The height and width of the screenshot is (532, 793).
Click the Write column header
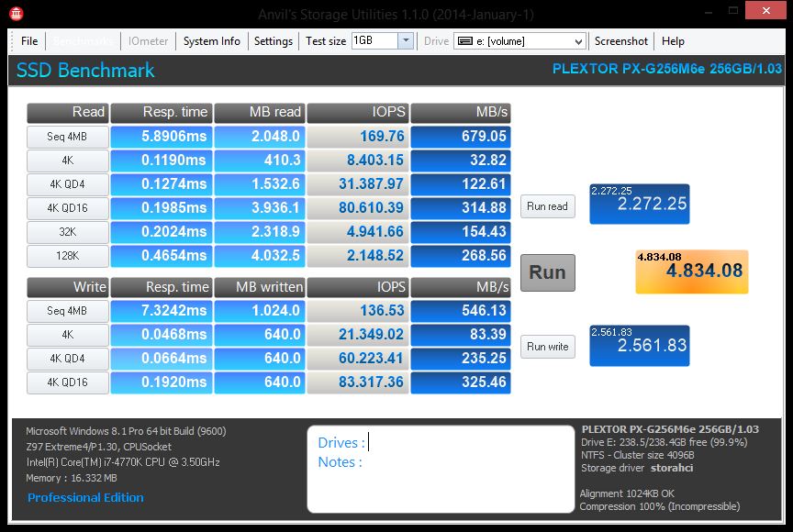(68, 287)
